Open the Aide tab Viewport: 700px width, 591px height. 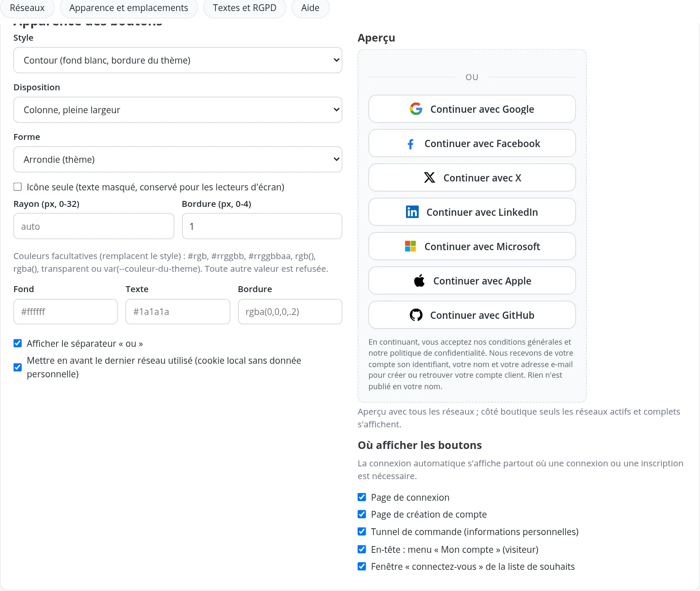point(310,8)
